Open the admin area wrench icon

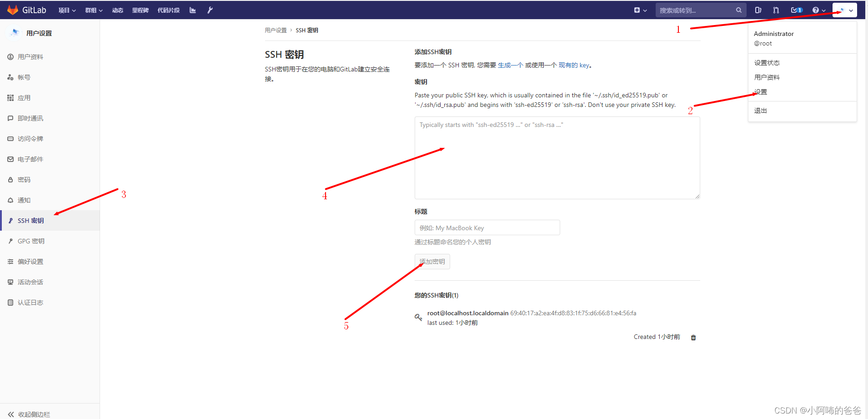[x=210, y=10]
